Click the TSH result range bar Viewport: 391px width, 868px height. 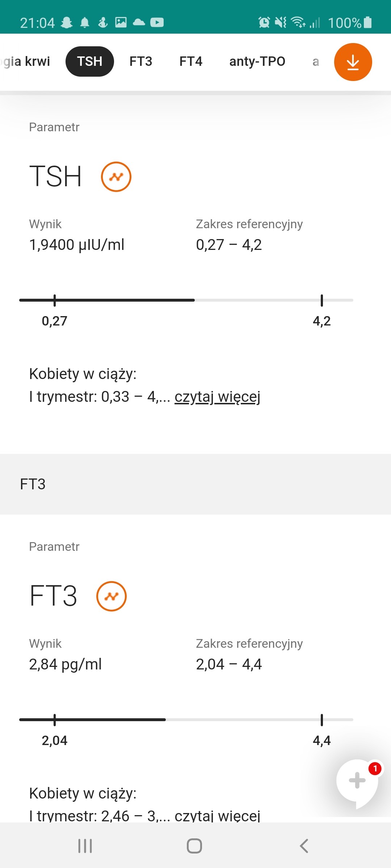pyautogui.click(x=186, y=300)
